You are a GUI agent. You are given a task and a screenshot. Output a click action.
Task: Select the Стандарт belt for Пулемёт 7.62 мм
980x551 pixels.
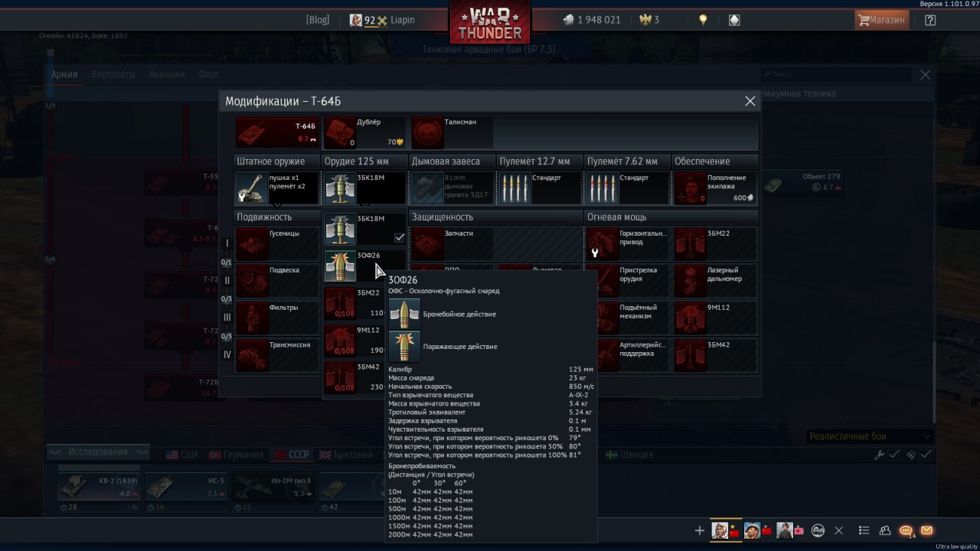[x=628, y=187]
